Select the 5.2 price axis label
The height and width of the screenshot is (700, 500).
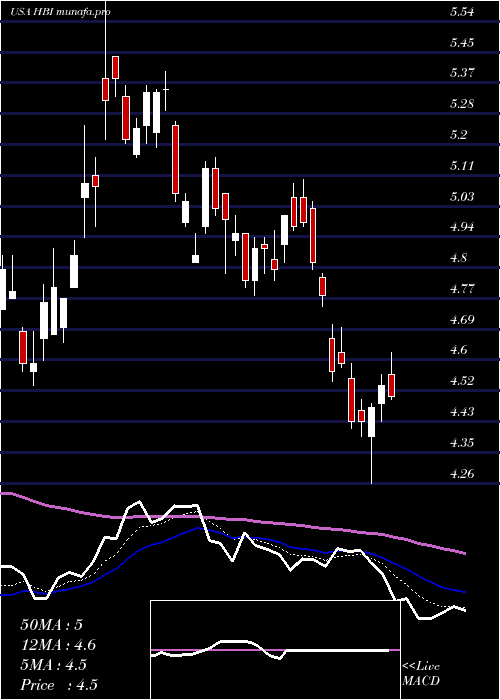[458, 135]
